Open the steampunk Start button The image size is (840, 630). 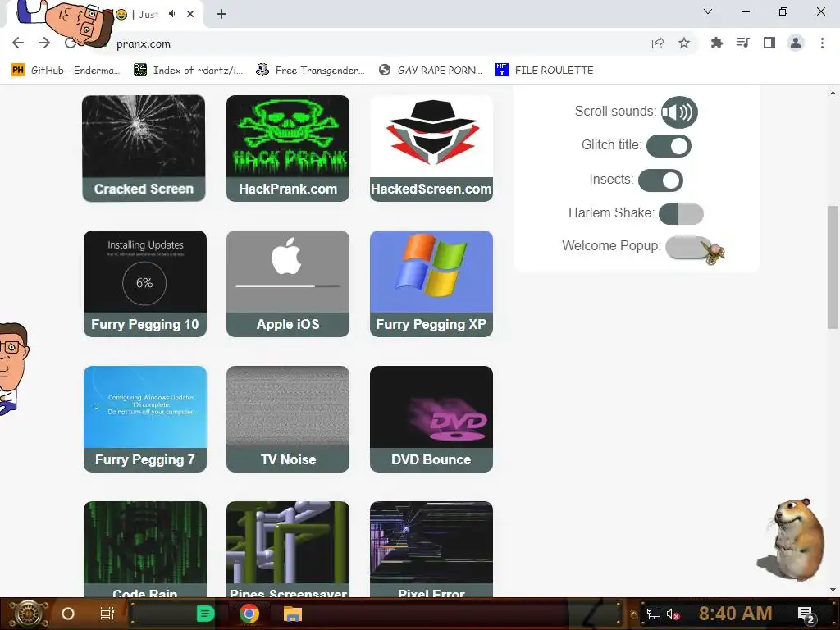[29, 614]
